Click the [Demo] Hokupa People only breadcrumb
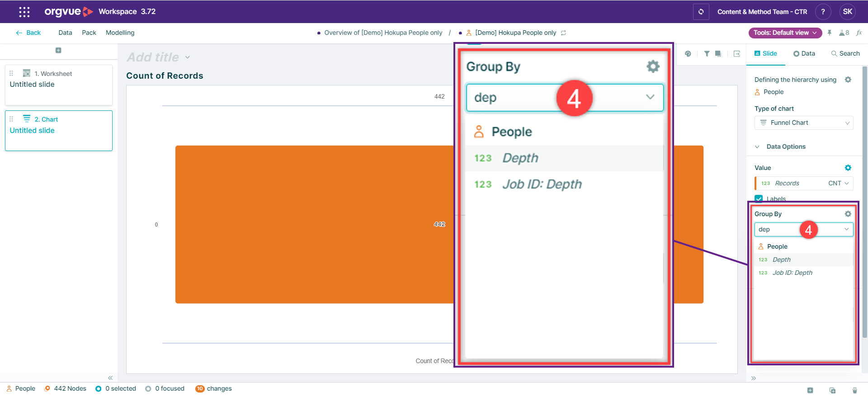This screenshot has width=868, height=397. (515, 33)
